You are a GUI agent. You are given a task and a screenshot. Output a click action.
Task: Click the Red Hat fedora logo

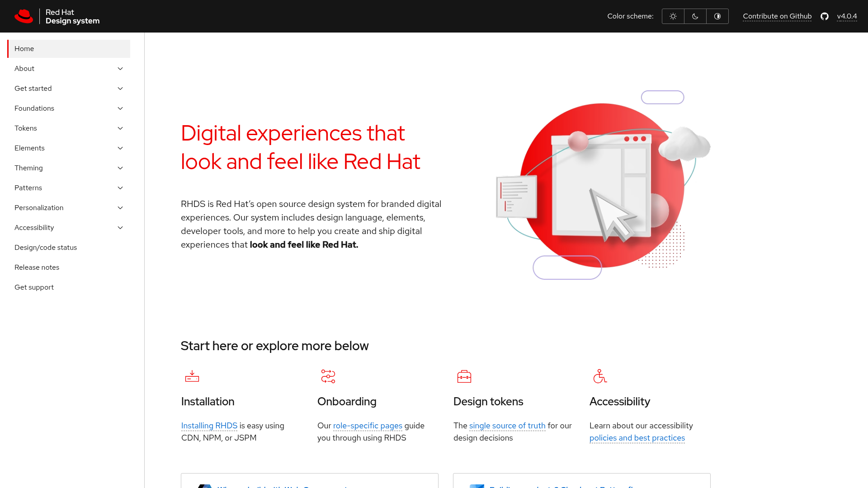24,16
